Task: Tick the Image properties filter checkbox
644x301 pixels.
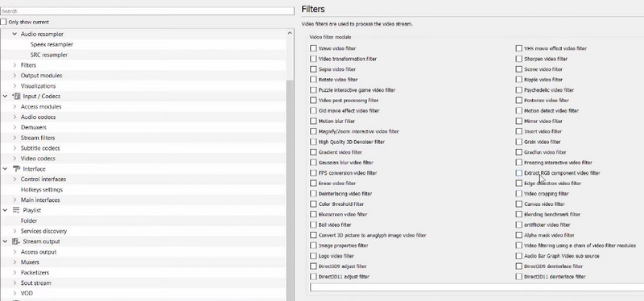Action: (x=313, y=245)
